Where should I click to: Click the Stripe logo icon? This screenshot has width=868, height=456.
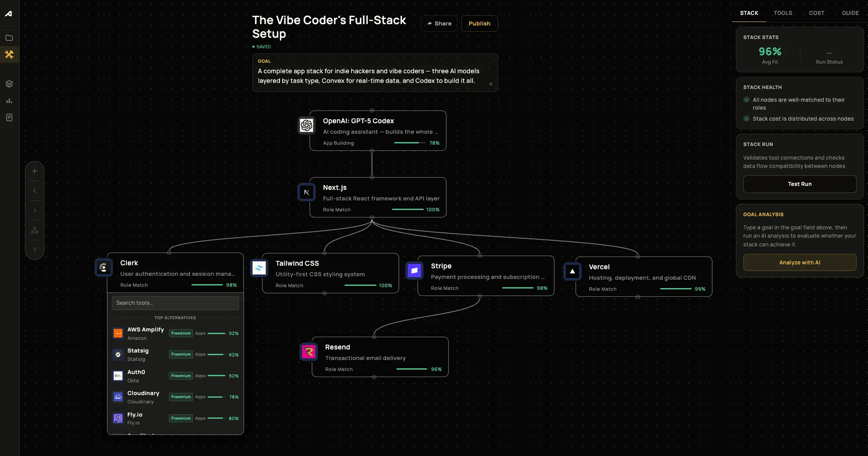pyautogui.click(x=414, y=271)
